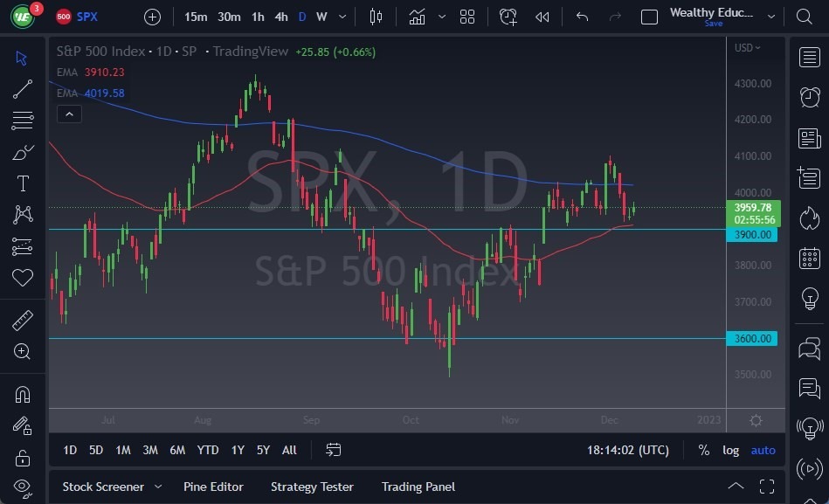829x504 pixels.
Task: Toggle Magnet snapping mode
Action: (x=22, y=394)
